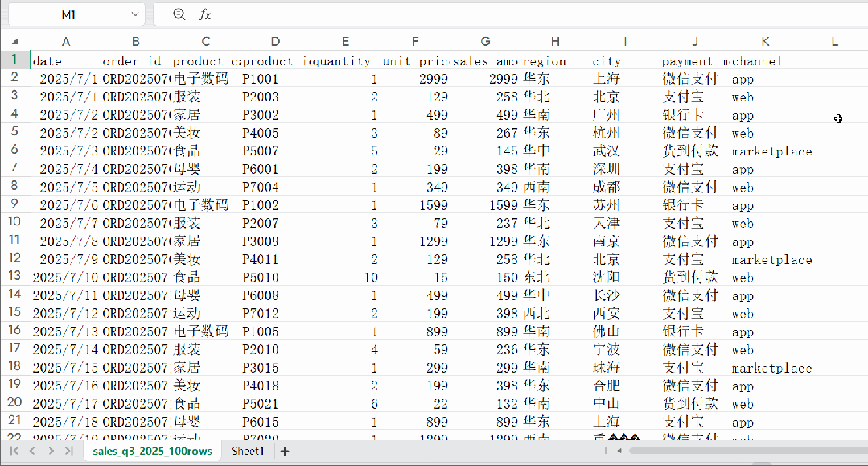Select marketplace cell in row 12
The height and width of the screenshot is (466, 868).
pos(764,259)
